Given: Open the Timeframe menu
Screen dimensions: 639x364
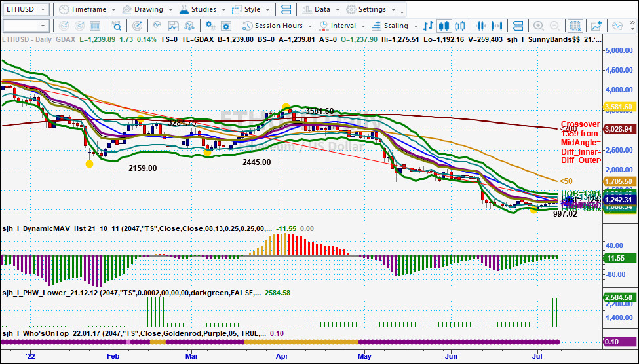Looking at the screenshot, I should (87, 9).
